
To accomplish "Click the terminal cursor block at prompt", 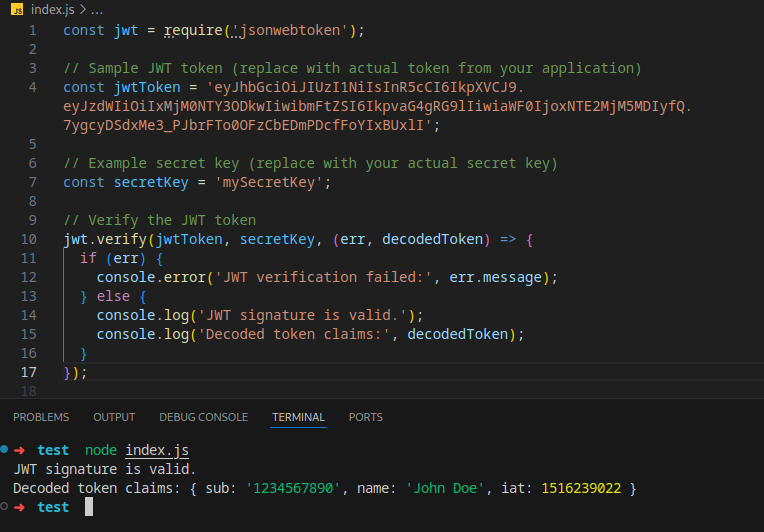I will coord(89,507).
